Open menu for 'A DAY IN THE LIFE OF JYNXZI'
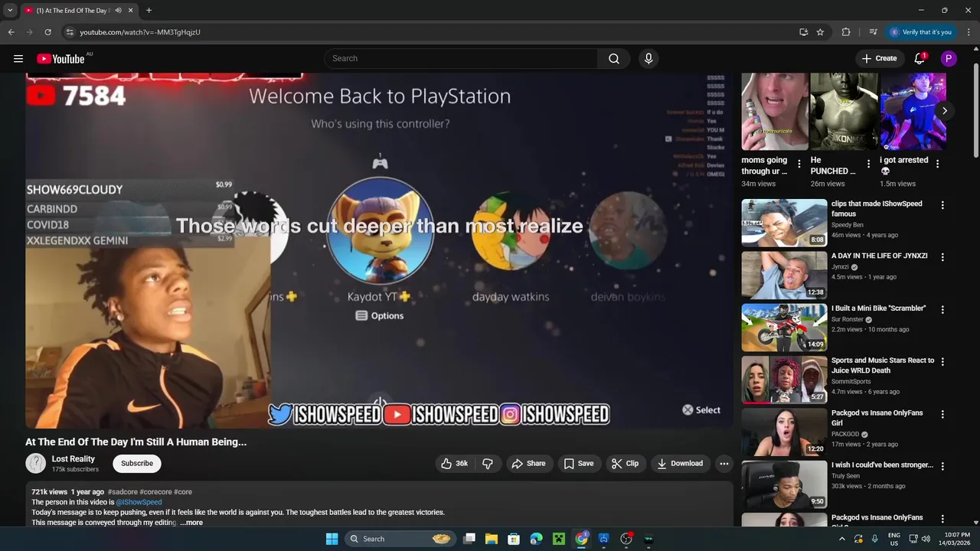The height and width of the screenshot is (551, 980). pos(942,257)
